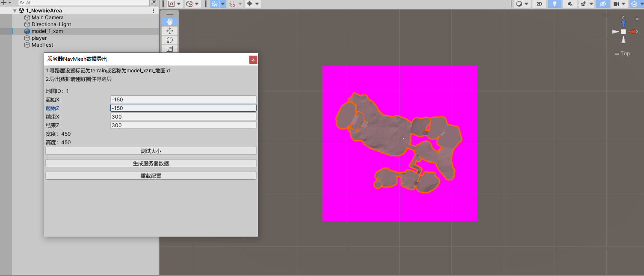The width and height of the screenshot is (644, 276).
Task: Open the 1_NewbieArea scene options menu
Action: coord(154,11)
